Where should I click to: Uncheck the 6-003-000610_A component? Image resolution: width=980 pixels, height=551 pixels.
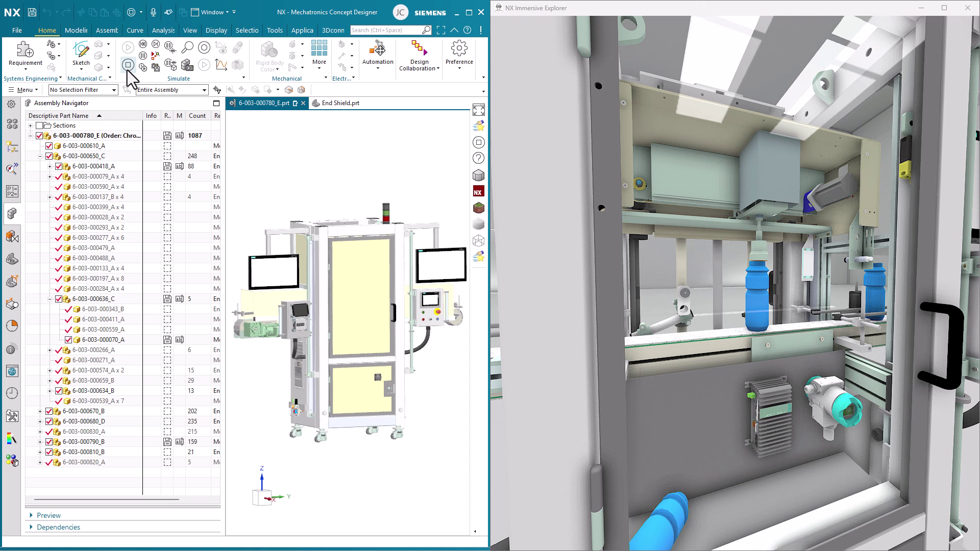pyautogui.click(x=48, y=145)
